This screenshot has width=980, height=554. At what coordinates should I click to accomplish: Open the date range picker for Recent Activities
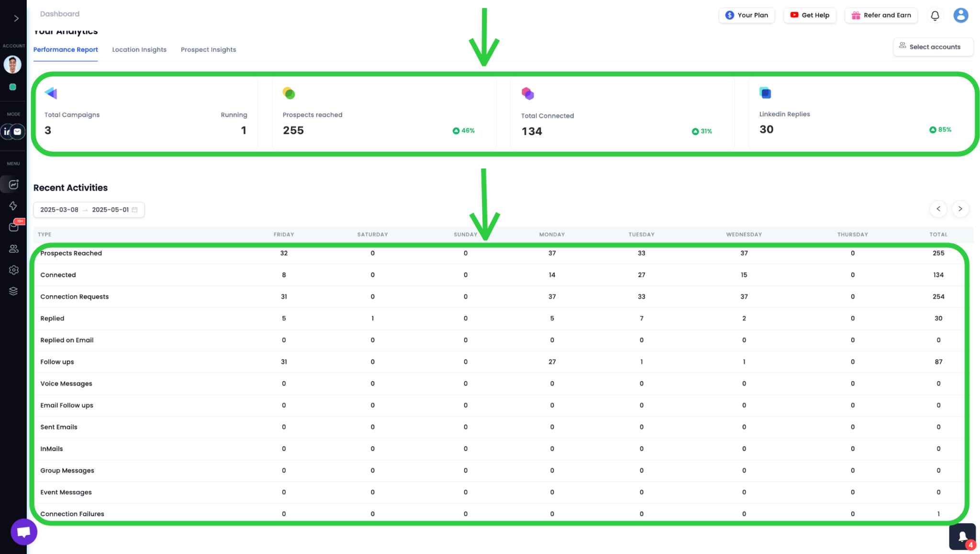[x=89, y=209]
